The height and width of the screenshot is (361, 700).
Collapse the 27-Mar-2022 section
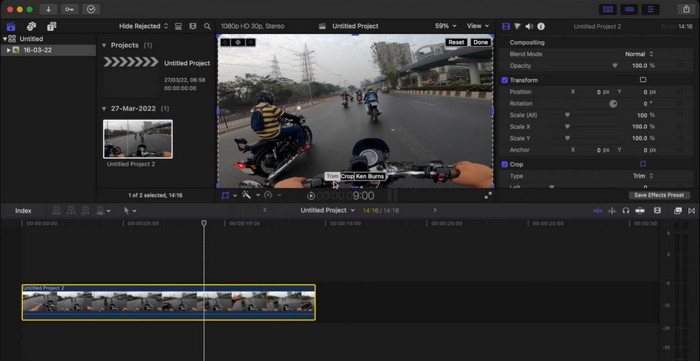pyautogui.click(x=104, y=109)
